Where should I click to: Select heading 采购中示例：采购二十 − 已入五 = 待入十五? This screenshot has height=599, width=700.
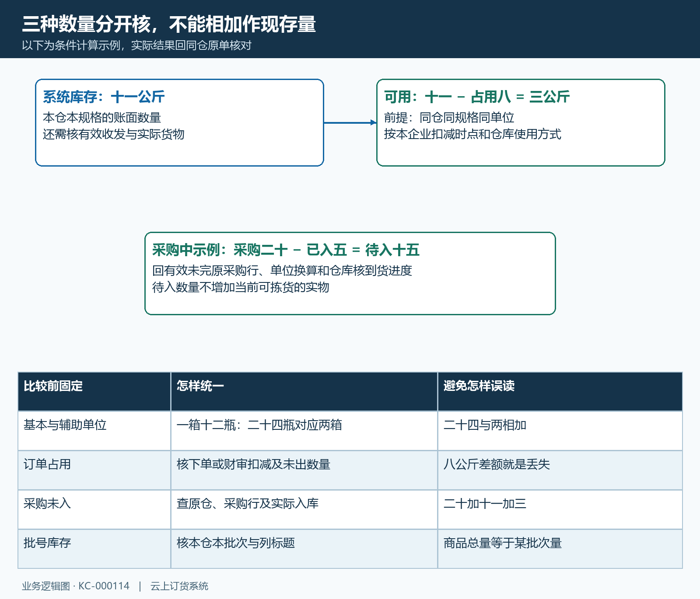(286, 250)
